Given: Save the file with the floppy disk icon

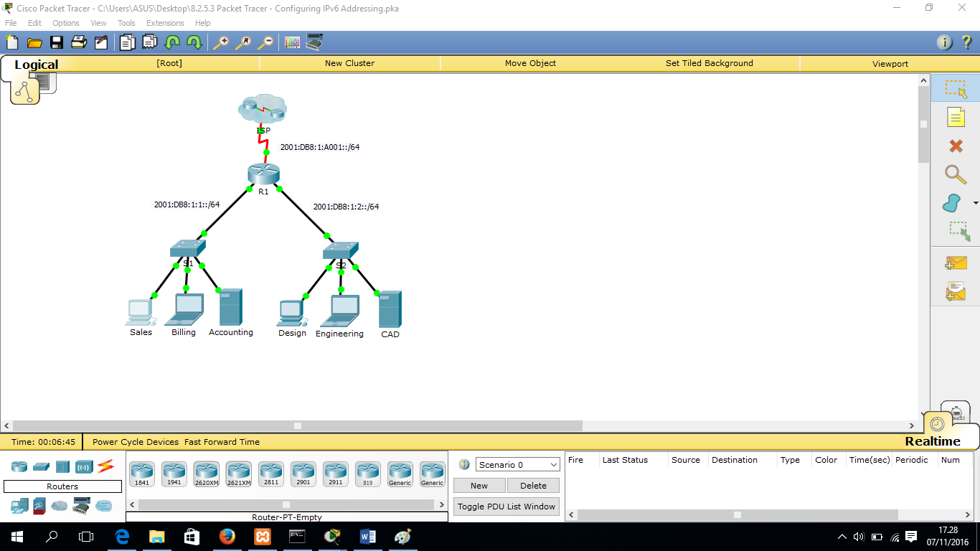Looking at the screenshot, I should (56, 43).
